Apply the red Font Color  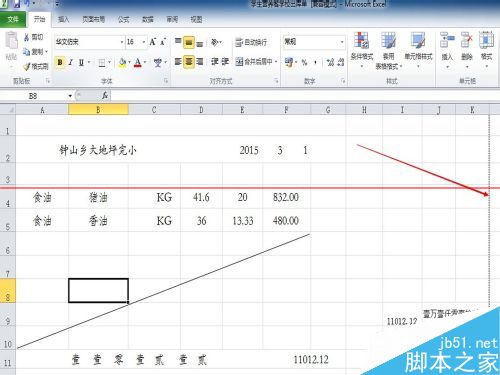point(138,62)
